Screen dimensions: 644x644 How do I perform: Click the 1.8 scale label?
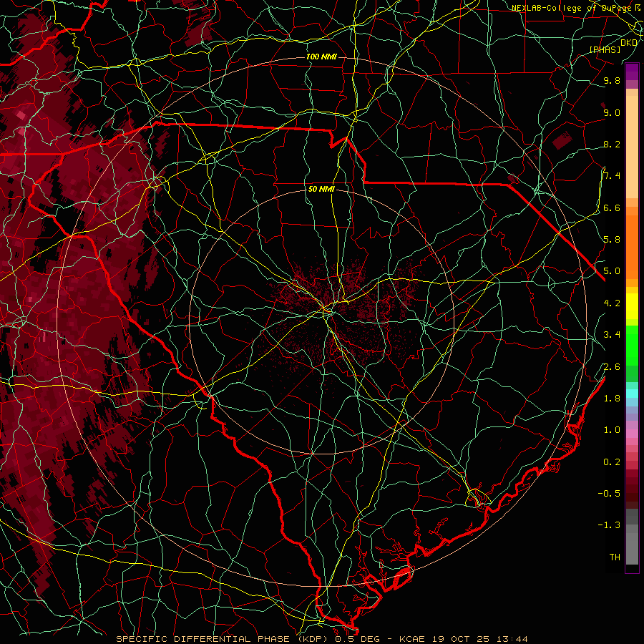coord(612,399)
